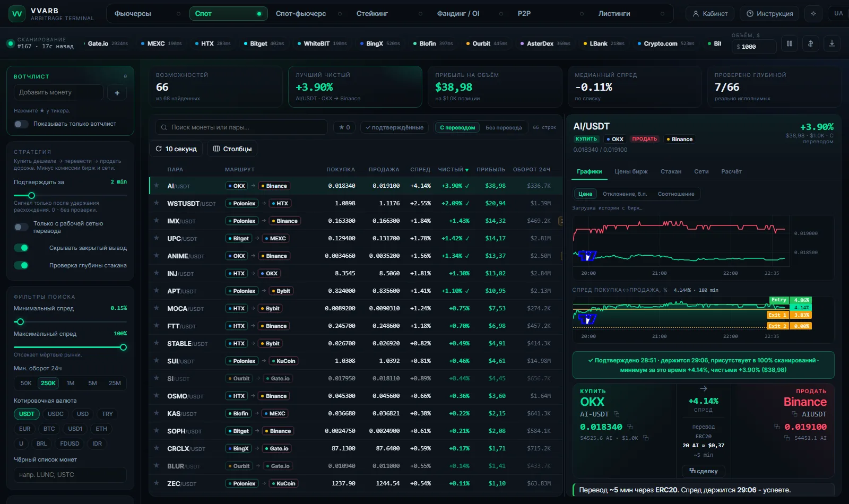Open the 'Столбцы' columns chooser

(x=232, y=149)
